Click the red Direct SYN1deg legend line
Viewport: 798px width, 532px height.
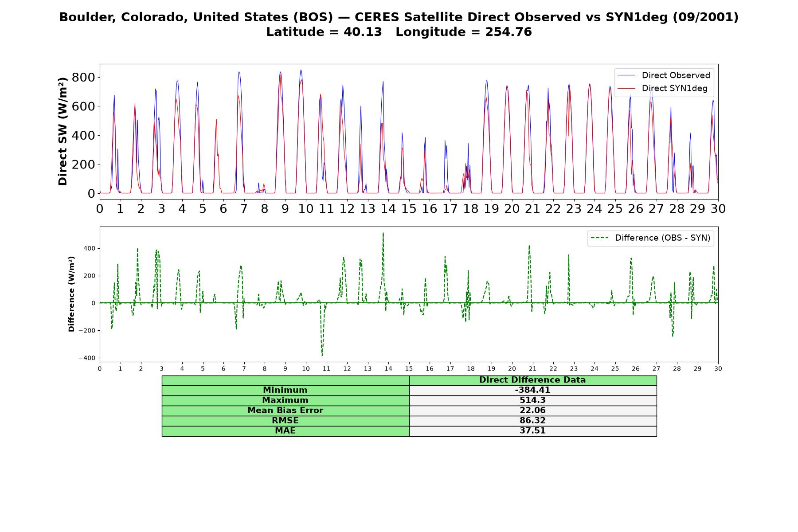pos(627,88)
